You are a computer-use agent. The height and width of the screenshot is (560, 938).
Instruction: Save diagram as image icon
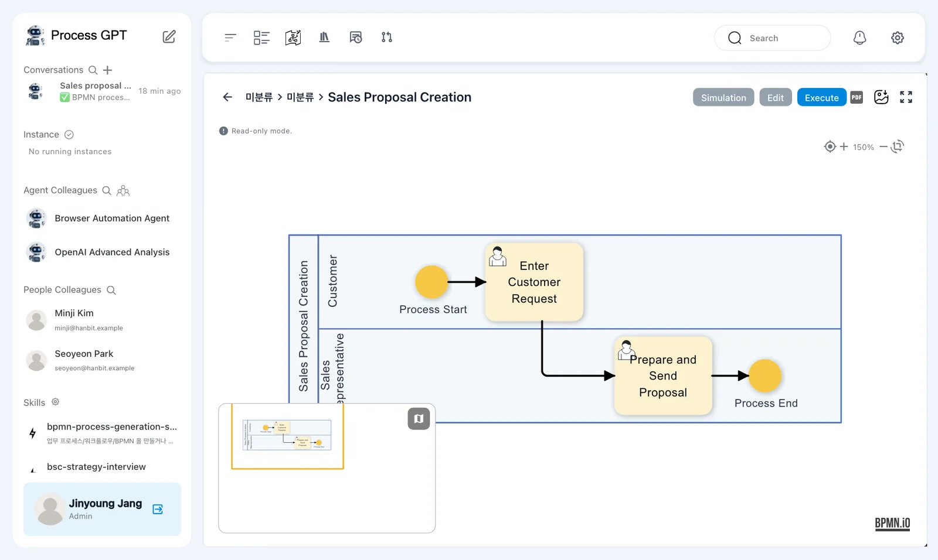881,97
